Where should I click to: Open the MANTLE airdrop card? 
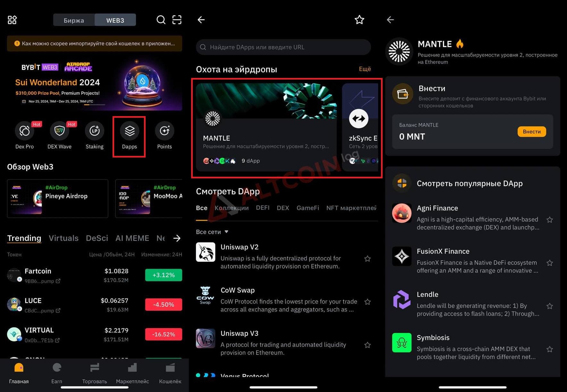(267, 127)
